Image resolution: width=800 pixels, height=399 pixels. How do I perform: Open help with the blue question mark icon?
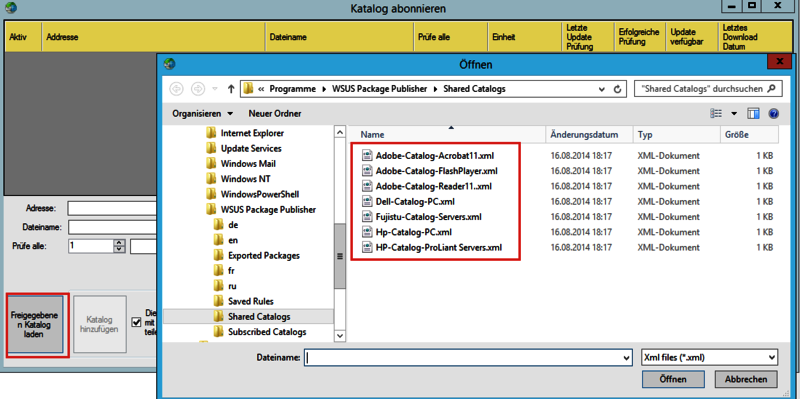773,113
